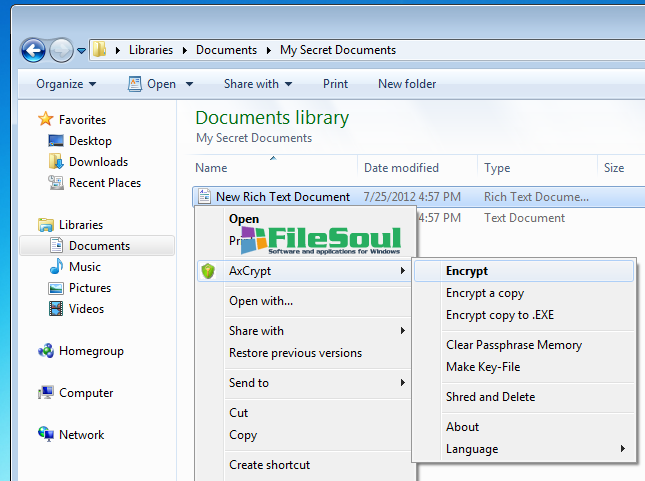
Task: Select Encrypt copy to .EXE
Action: pos(499,315)
